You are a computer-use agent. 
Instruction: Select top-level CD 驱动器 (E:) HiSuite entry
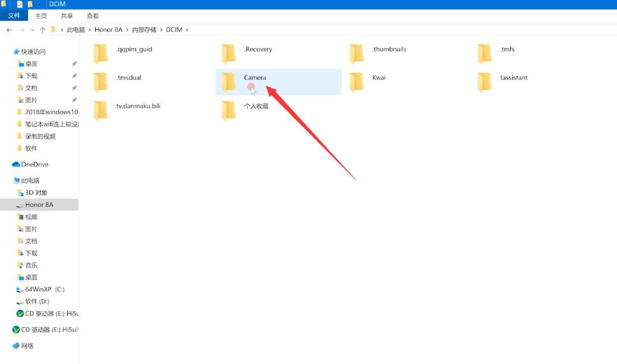point(45,330)
